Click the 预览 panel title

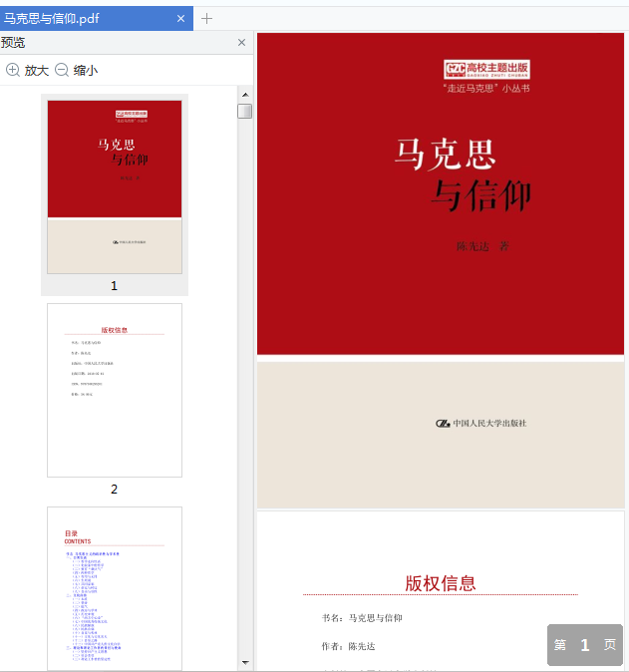tap(13, 43)
